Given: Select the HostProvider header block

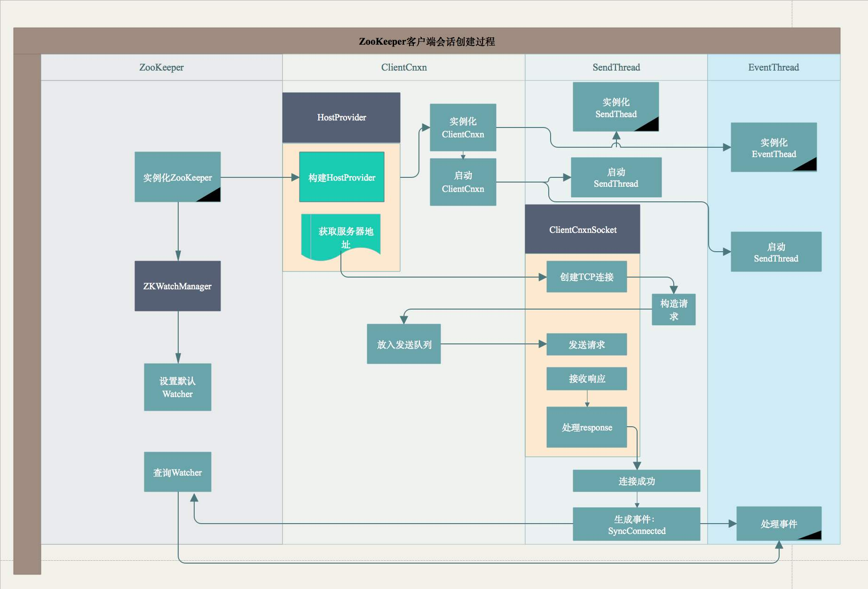Looking at the screenshot, I should (x=341, y=118).
